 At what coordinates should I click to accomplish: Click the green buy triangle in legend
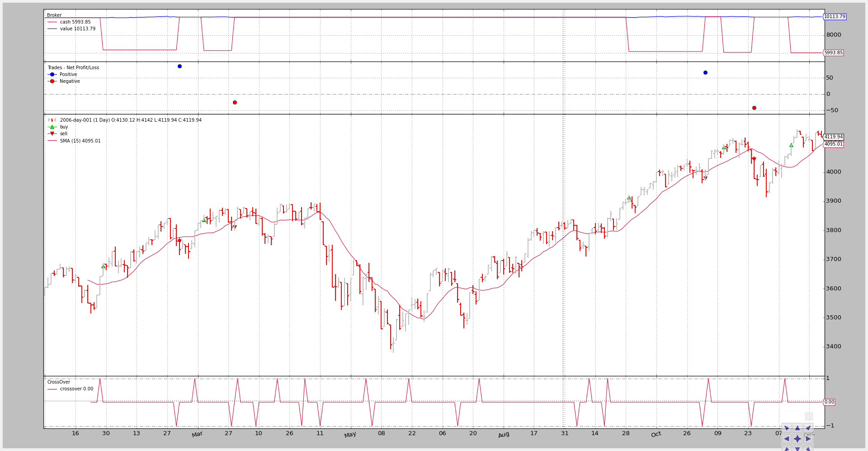click(52, 127)
